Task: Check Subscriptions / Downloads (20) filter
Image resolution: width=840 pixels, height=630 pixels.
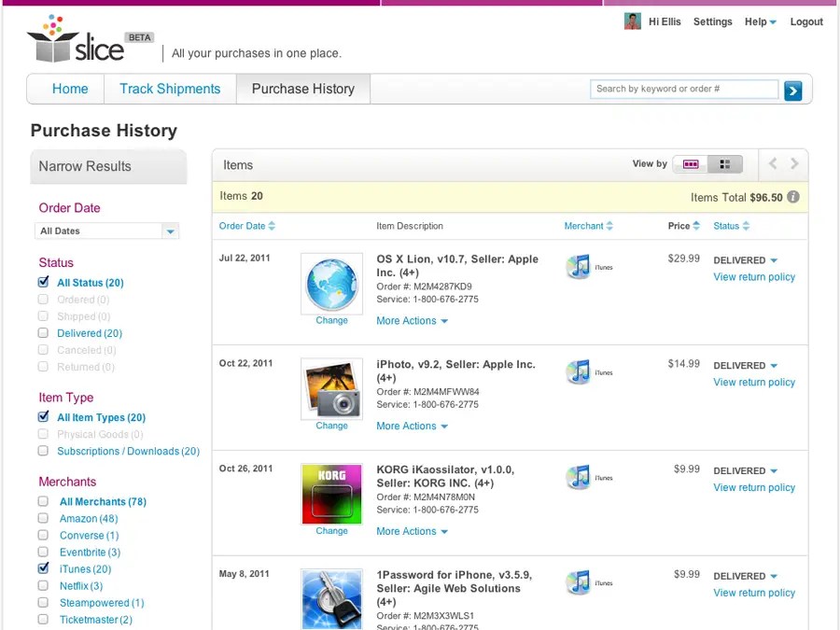Action: [x=43, y=451]
